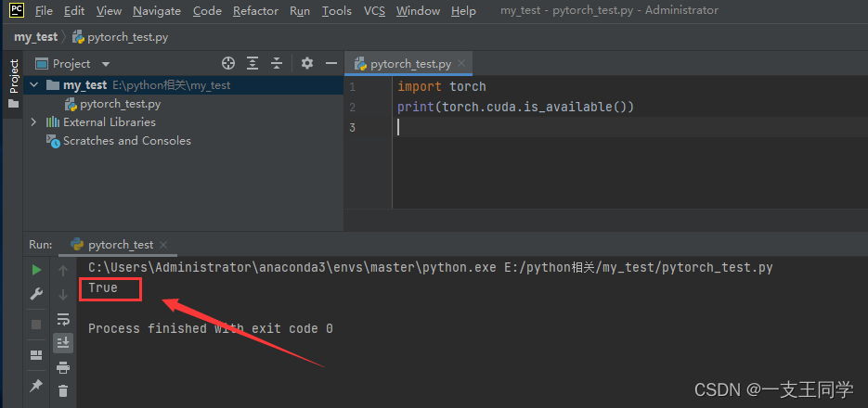Open the Window menu
Image resolution: width=868 pixels, height=408 pixels.
pos(418,10)
